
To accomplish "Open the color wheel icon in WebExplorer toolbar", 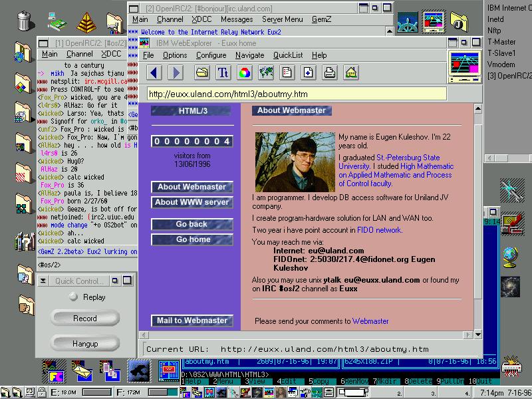I will [245, 72].
